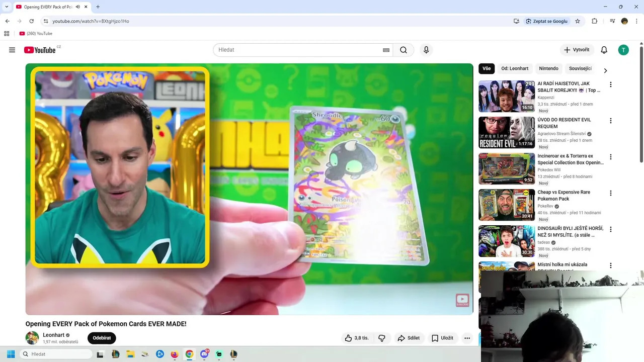Viewport: 644px width, 362px height.
Task: Go back with the browser back arrow
Action: click(x=7, y=21)
